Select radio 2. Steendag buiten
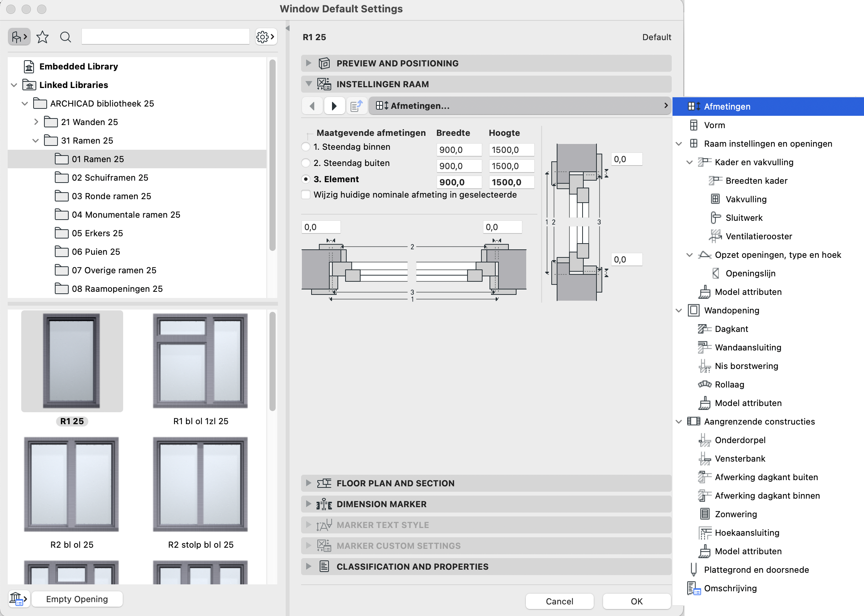This screenshot has height=616, width=864. coord(306,163)
